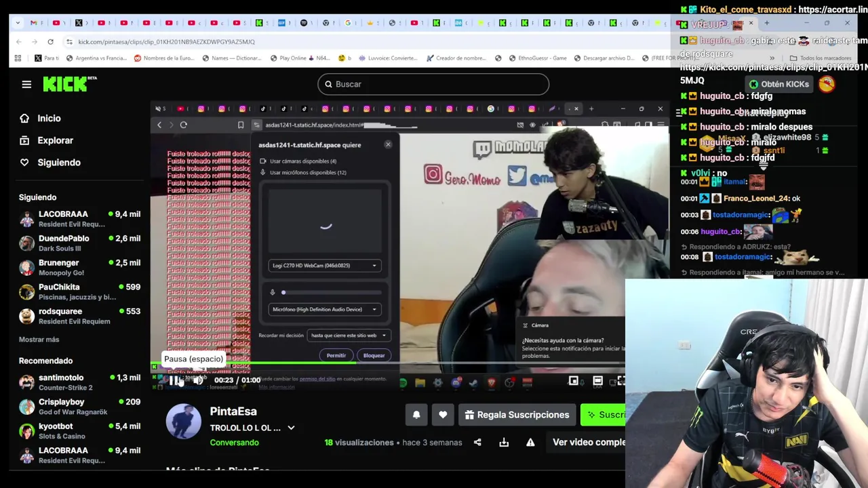Viewport: 868px width, 488px height.
Task: Toggle theater mode in the clip player
Action: click(597, 381)
